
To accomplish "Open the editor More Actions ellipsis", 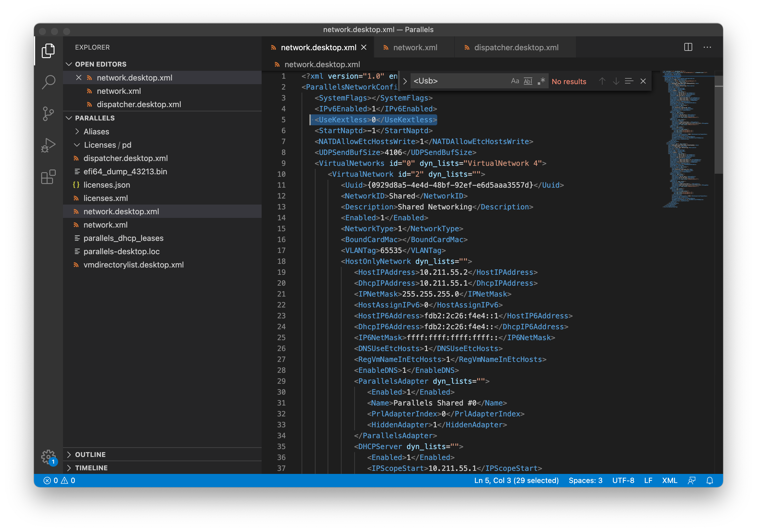I will pos(707,47).
